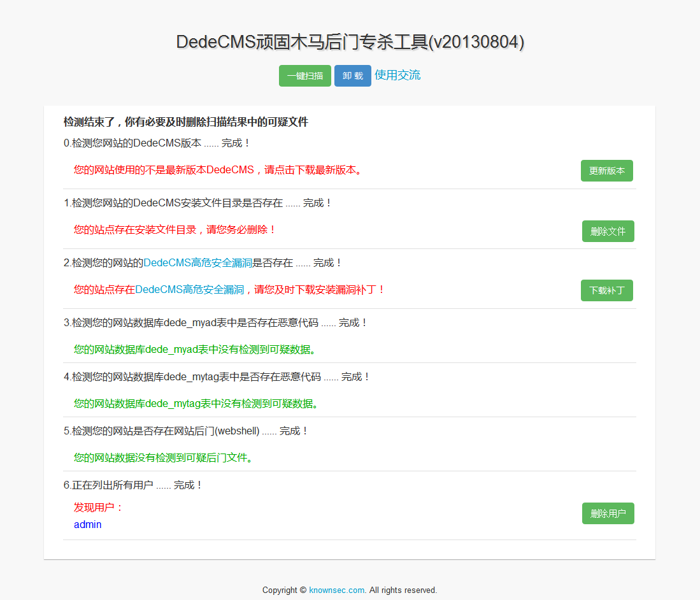Click the blue 卸载 button
The image size is (700, 600).
click(353, 76)
